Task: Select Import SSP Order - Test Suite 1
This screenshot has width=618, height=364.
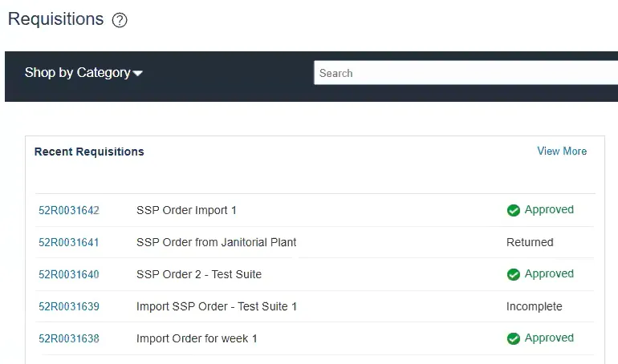Action: pos(217,306)
